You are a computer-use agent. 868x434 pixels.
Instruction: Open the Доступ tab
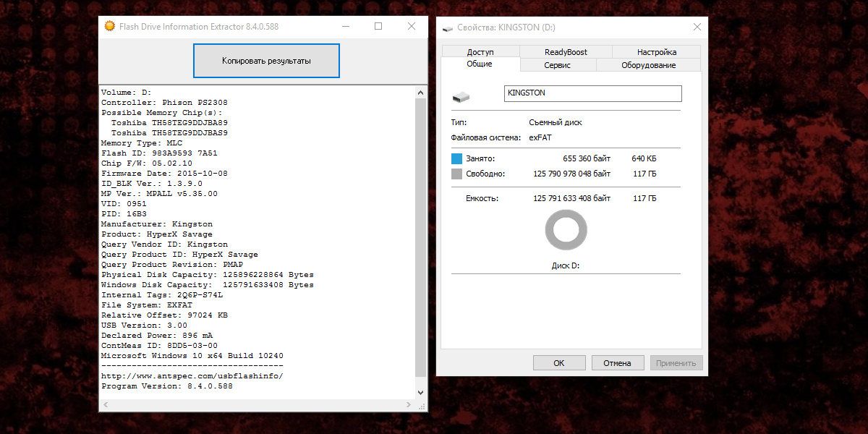[480, 52]
